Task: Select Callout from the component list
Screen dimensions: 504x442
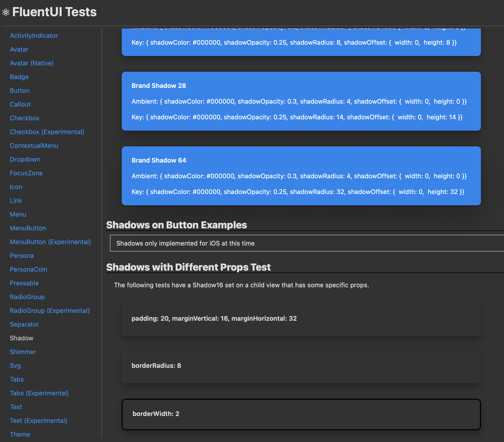Action: (20, 104)
